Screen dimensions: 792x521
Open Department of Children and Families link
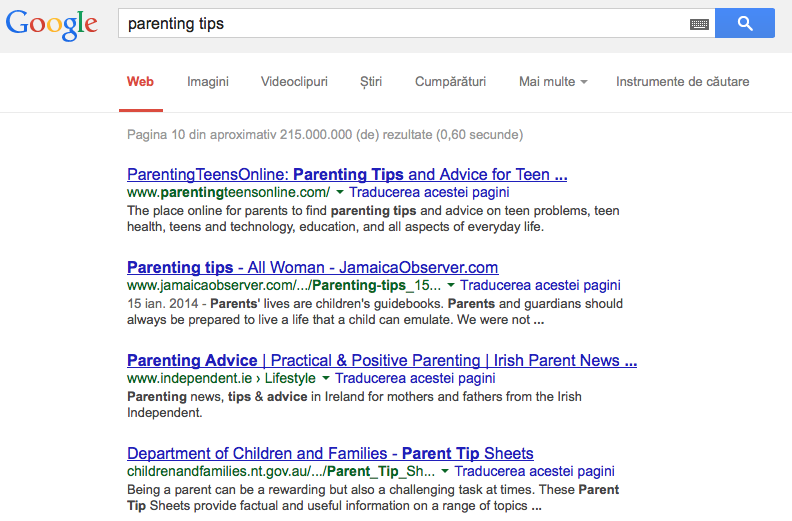tap(330, 453)
